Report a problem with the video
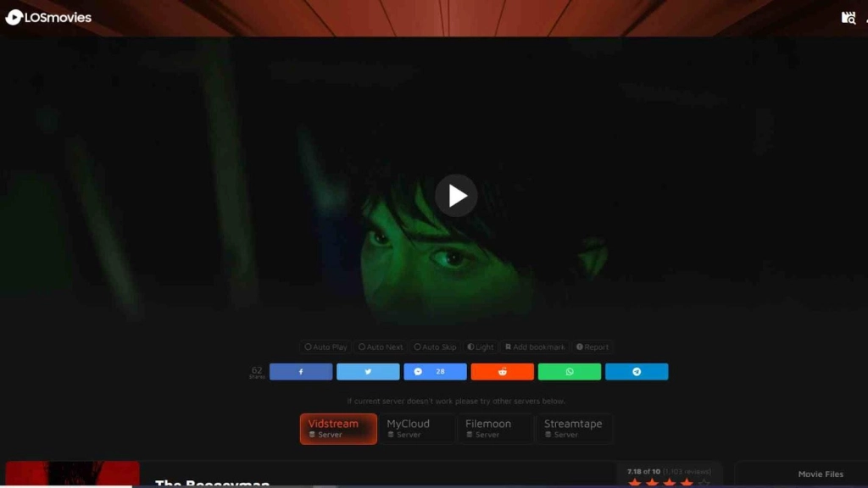This screenshot has width=868, height=488. tap(592, 347)
